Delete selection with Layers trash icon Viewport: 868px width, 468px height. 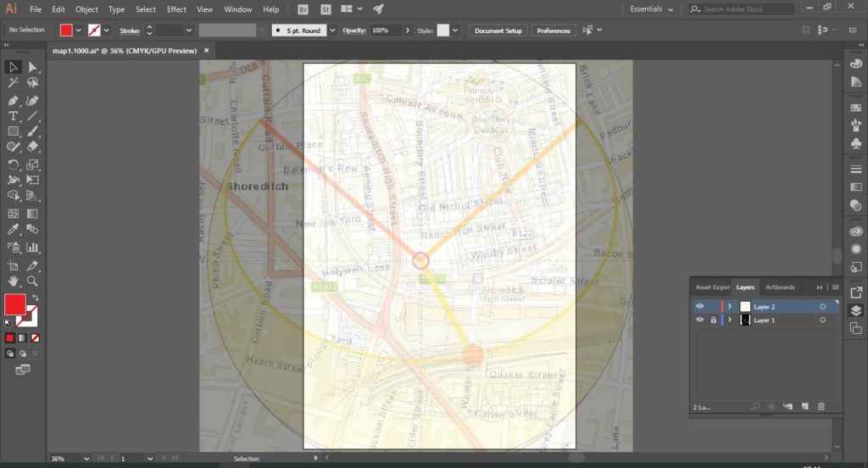[x=821, y=406]
